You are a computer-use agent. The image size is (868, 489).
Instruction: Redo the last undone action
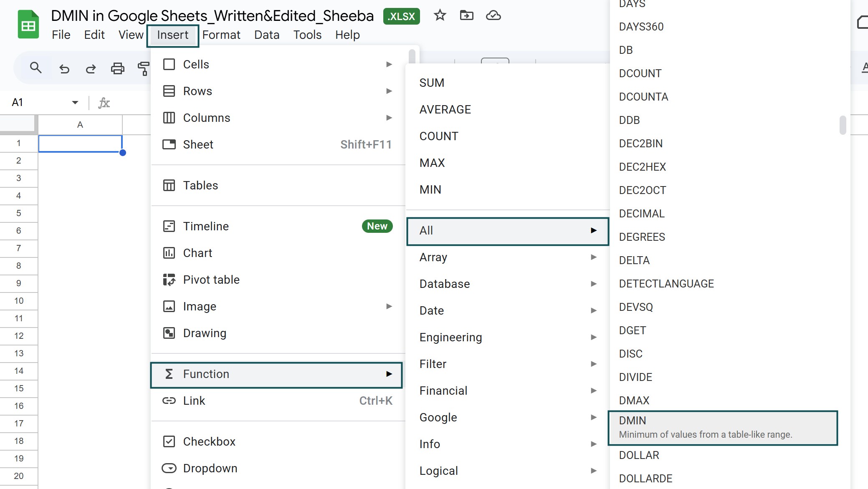click(91, 68)
